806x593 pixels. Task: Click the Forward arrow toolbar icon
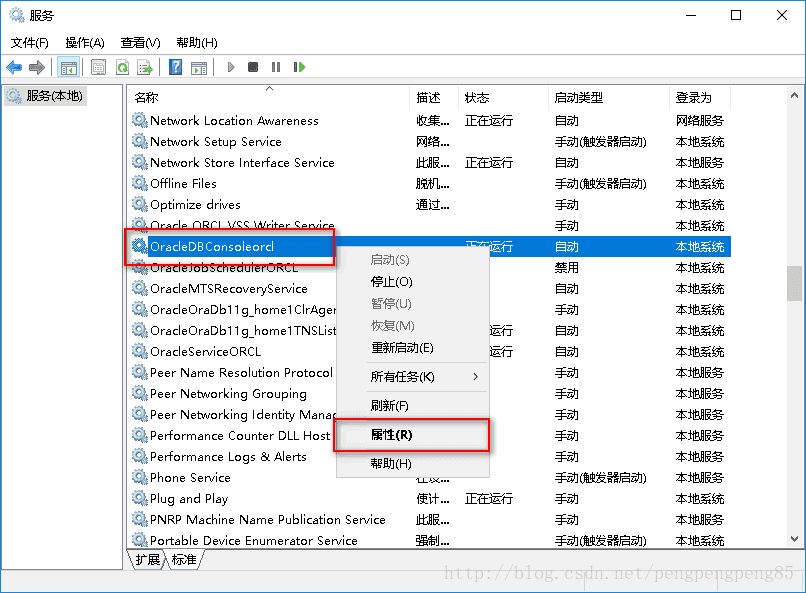click(37, 67)
